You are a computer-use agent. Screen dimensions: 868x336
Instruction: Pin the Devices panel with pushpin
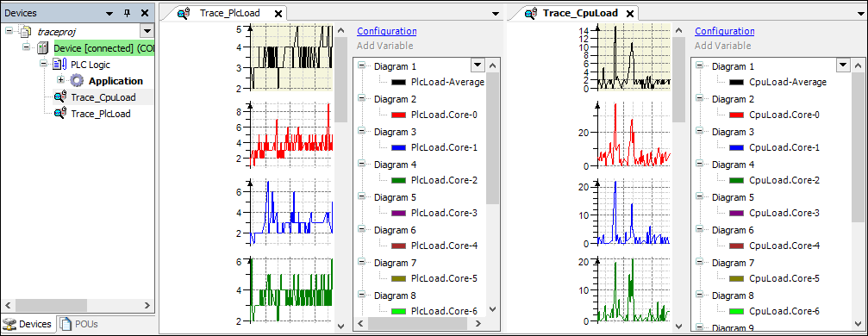coord(127,13)
